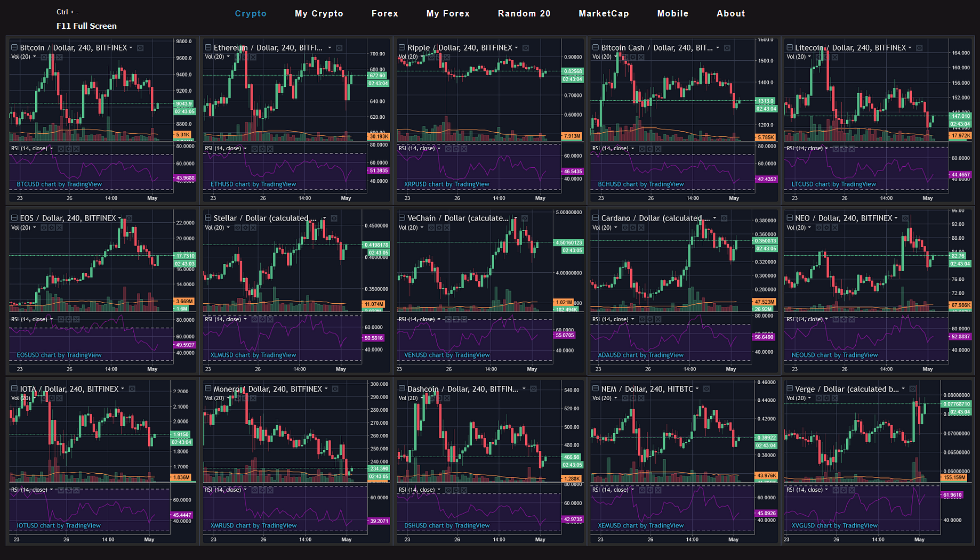Hide the Monero price series with its eye icon
The width and height of the screenshot is (980, 560).
coord(335,389)
